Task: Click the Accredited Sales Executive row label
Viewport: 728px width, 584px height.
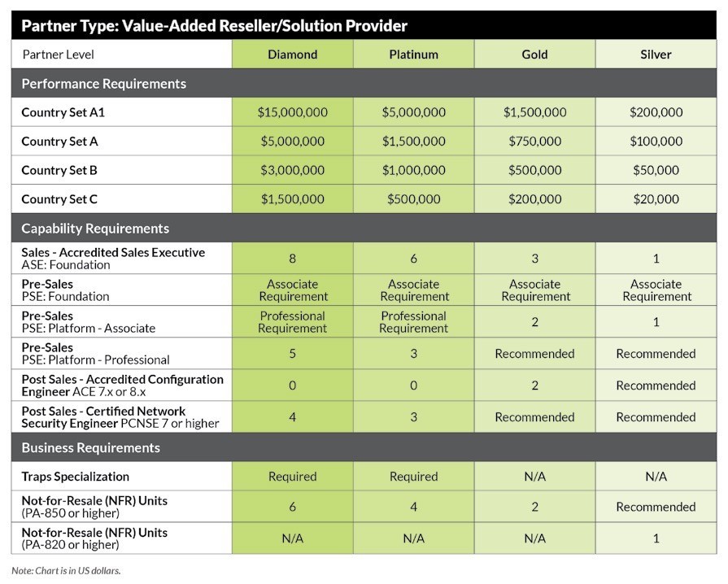Action: (112, 253)
